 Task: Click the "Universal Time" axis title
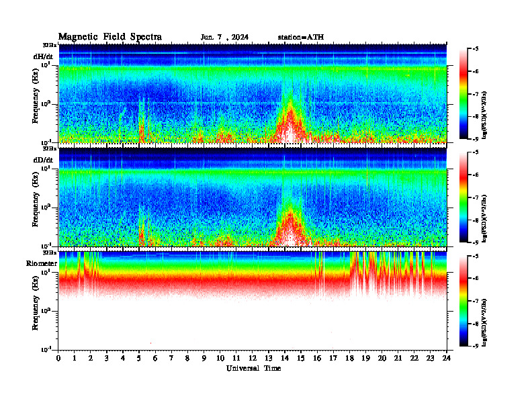pyautogui.click(x=254, y=368)
